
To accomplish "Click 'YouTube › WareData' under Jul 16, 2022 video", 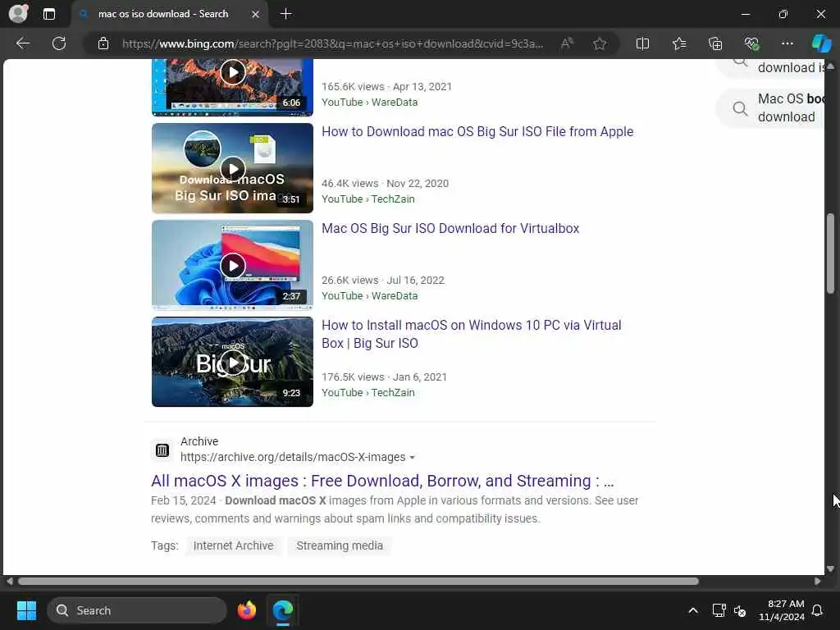I will coord(370,296).
